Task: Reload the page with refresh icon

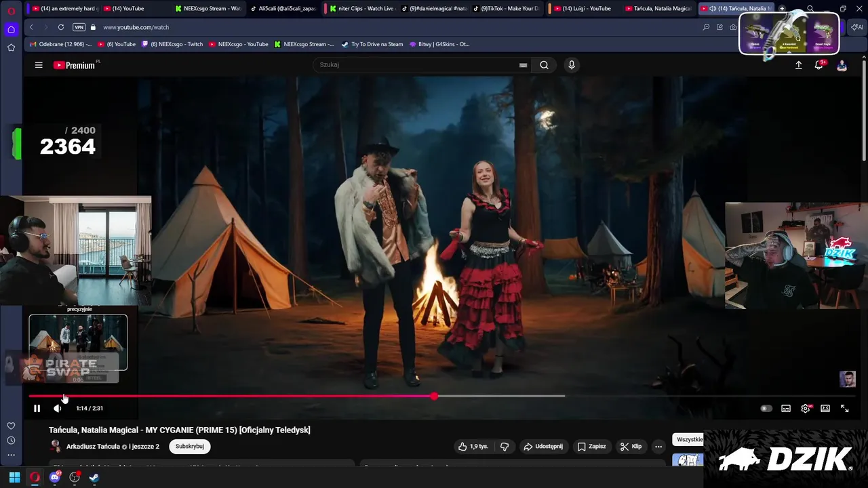Action: pyautogui.click(x=61, y=27)
